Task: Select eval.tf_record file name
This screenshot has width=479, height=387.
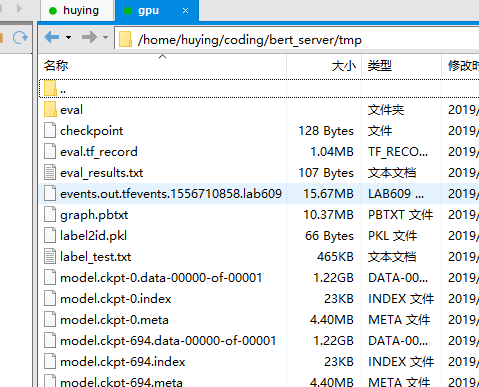Action: pos(99,152)
